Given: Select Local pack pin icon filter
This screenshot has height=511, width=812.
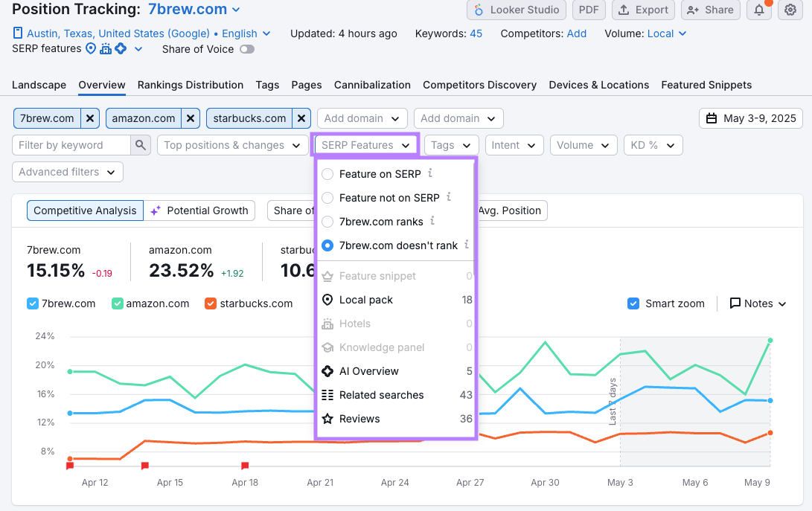Looking at the screenshot, I should point(327,300).
